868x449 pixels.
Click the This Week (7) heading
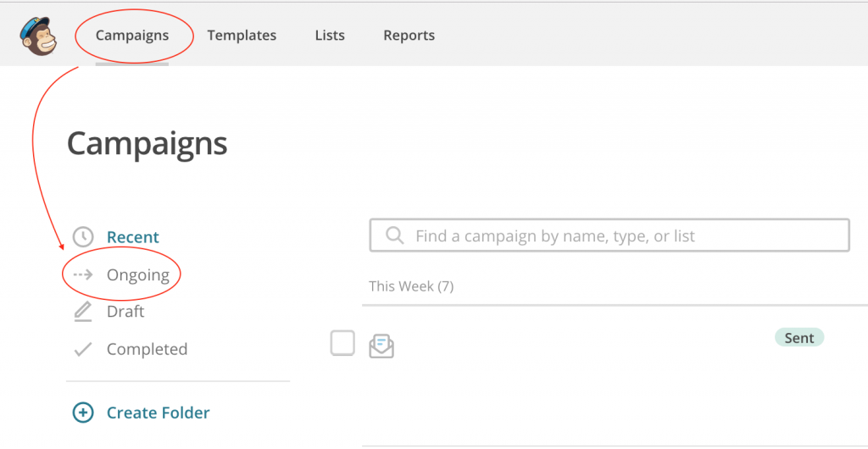click(x=411, y=286)
